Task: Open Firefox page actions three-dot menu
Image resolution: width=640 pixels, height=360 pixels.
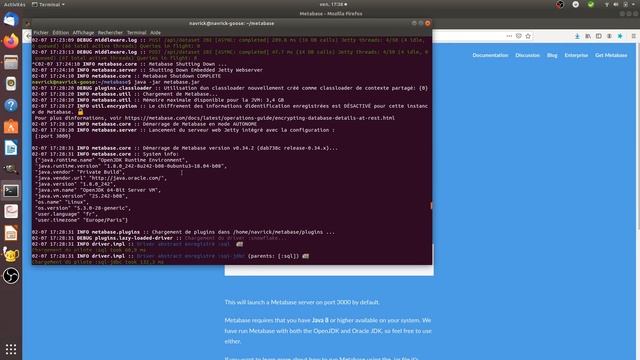Action: pyautogui.click(x=509, y=36)
